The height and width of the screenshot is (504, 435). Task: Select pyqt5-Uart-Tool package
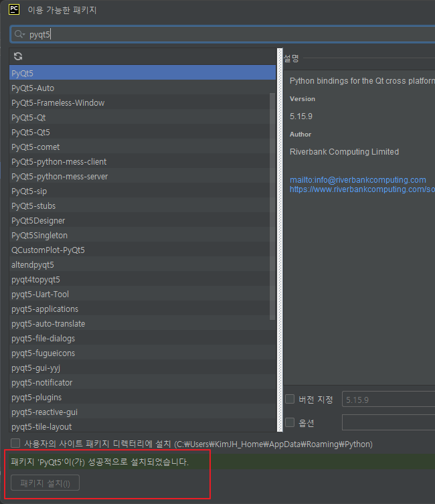pos(143,295)
